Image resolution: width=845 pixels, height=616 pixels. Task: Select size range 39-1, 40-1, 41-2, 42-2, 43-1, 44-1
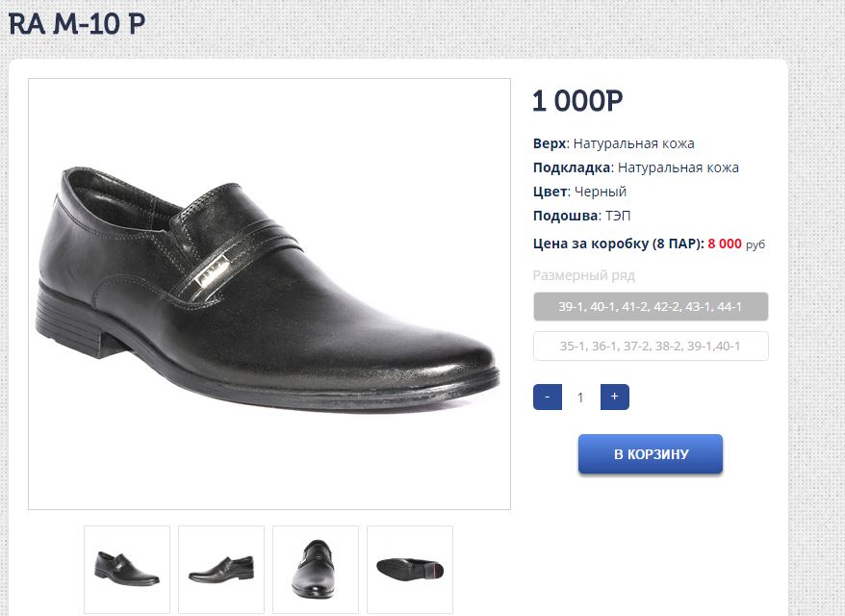[651, 307]
